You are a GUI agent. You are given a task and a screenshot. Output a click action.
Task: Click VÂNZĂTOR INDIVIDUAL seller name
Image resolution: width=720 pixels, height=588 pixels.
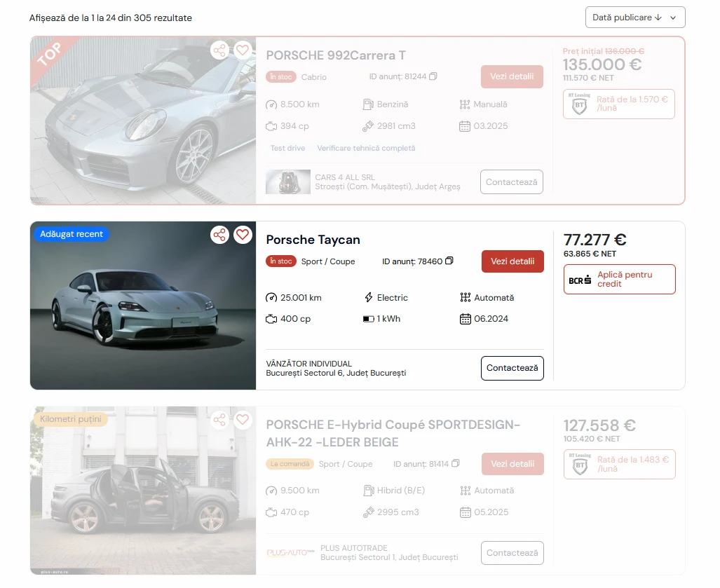click(309, 364)
